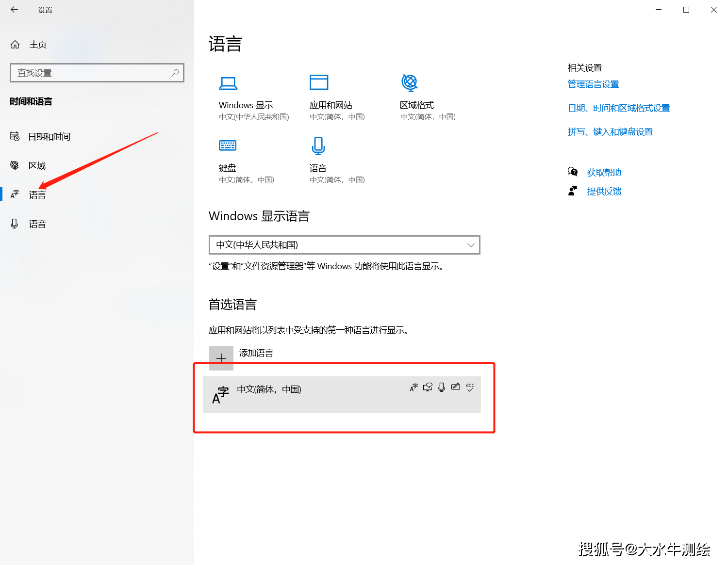The image size is (728, 565).
Task: Open the 区域格式 globe icon
Action: point(410,82)
